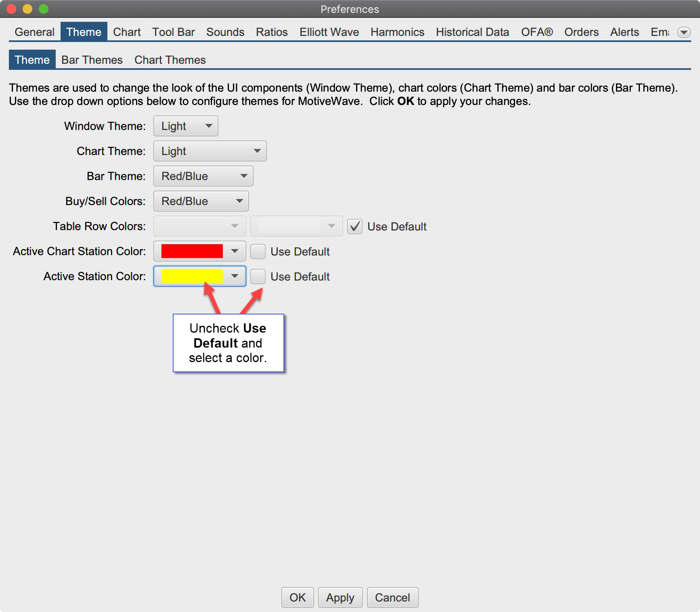
Task: Open the tab overflow arrow menu
Action: pyautogui.click(x=683, y=32)
